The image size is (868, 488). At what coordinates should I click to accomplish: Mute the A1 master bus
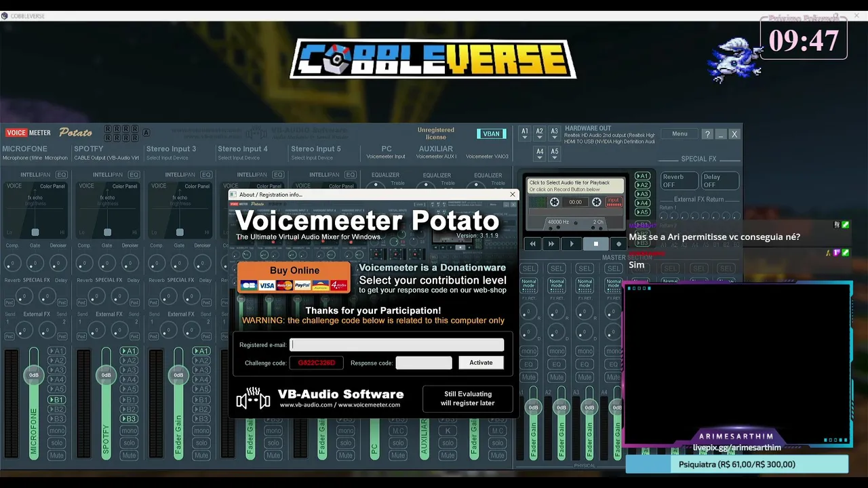click(529, 378)
